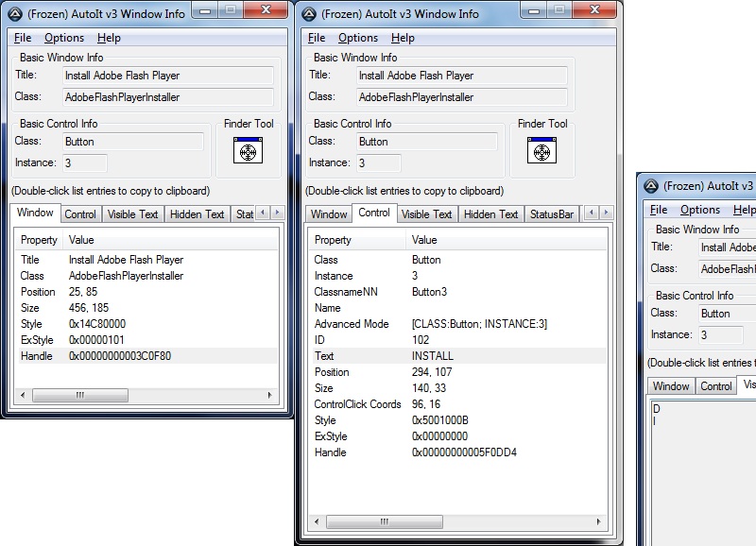
Task: Minimize the middle AutoIt Window Info window
Action: tap(534, 10)
